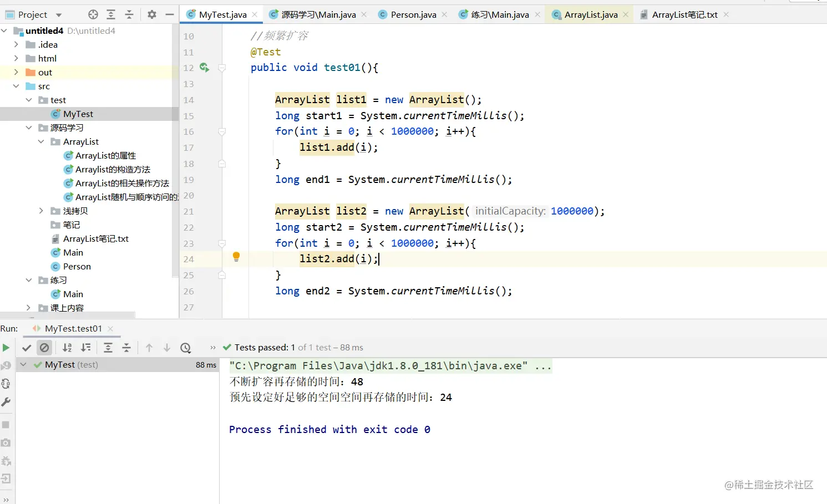Open test history clock icon
Image resolution: width=827 pixels, height=504 pixels.
[x=186, y=348]
